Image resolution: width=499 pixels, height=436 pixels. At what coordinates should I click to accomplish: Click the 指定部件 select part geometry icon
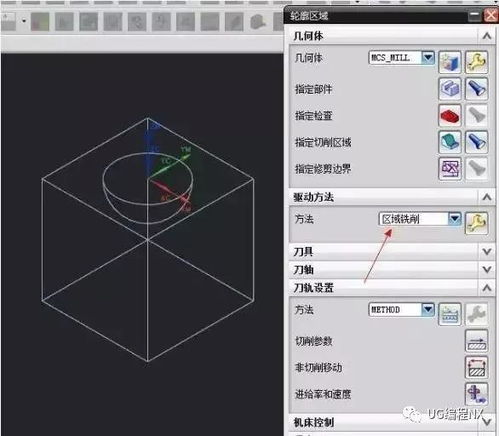coord(450,89)
